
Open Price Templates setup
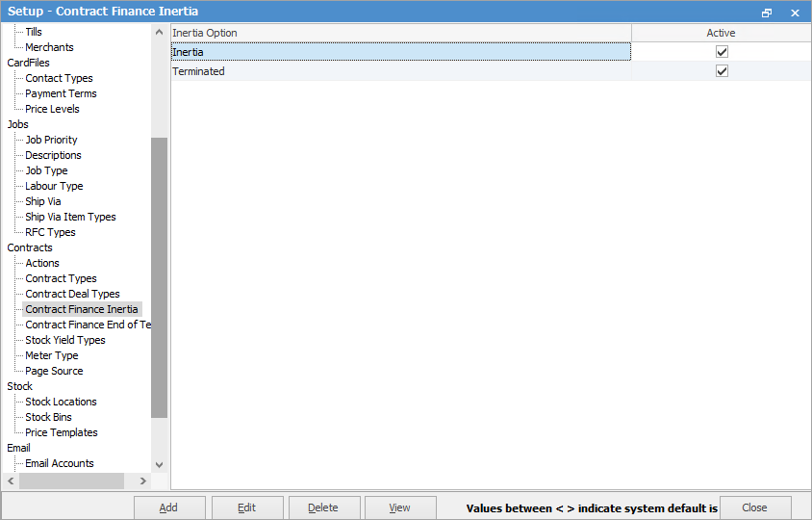[x=62, y=432]
